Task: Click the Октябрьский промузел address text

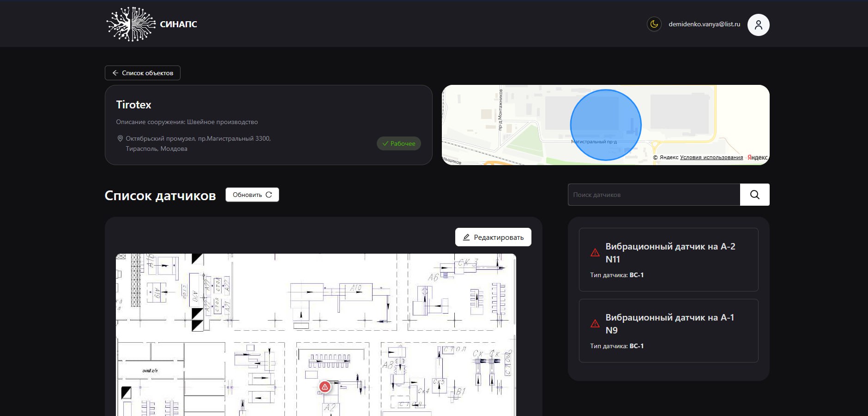Action: coord(198,143)
